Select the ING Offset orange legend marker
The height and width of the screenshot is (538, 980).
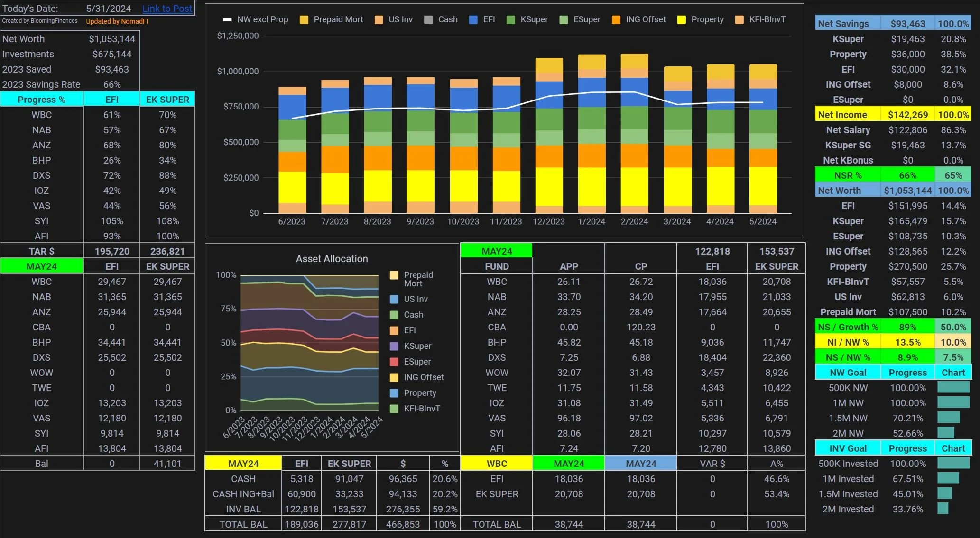coord(616,19)
